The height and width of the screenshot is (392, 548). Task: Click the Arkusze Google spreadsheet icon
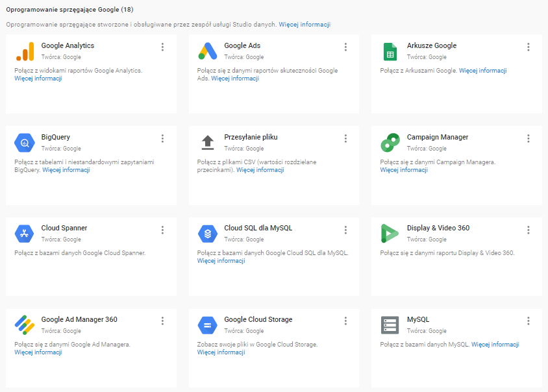pos(390,51)
